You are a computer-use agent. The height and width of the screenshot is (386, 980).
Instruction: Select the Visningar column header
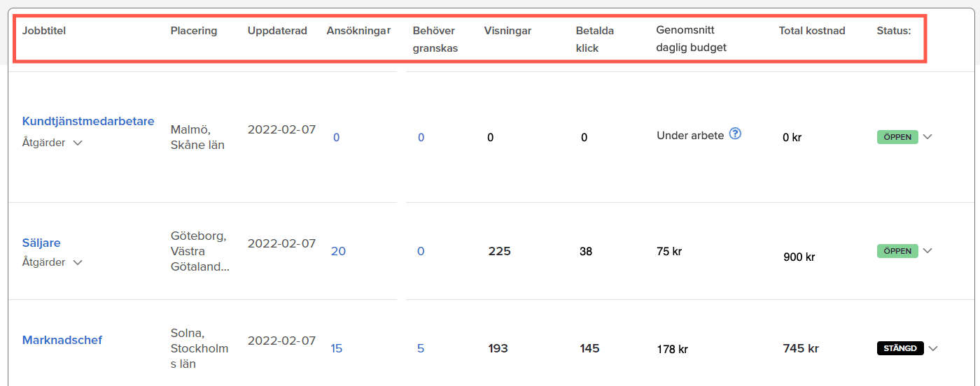pos(507,31)
